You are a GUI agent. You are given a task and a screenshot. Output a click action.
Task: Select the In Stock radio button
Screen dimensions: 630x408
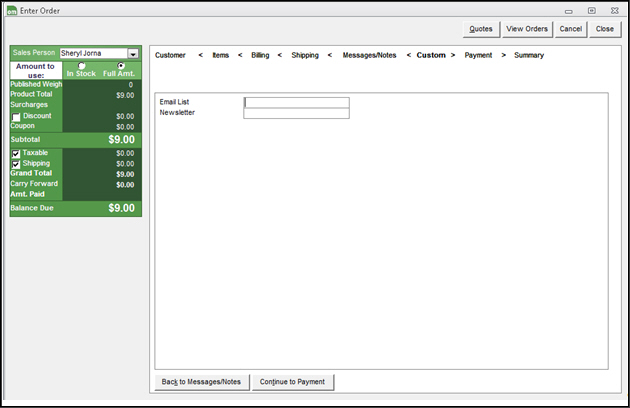[x=81, y=66]
